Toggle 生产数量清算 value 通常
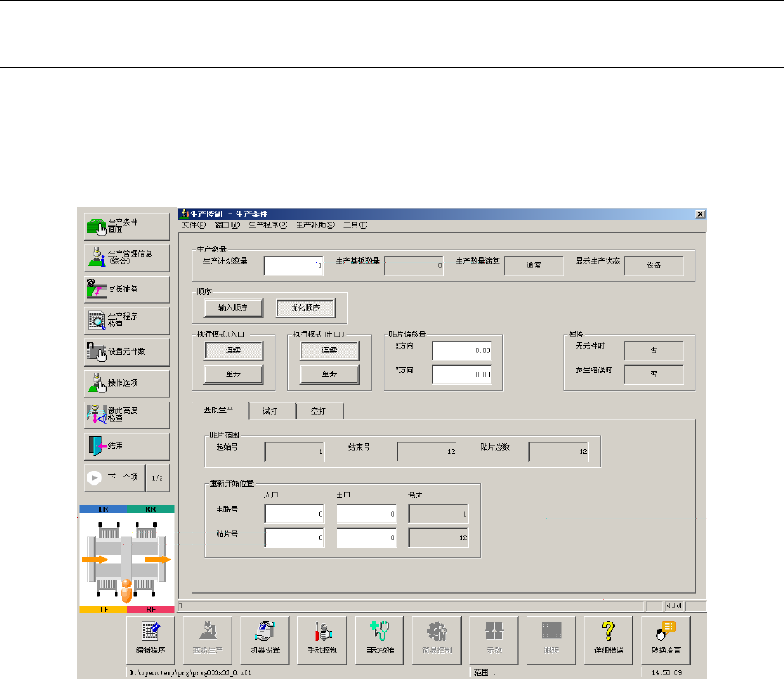 click(533, 265)
